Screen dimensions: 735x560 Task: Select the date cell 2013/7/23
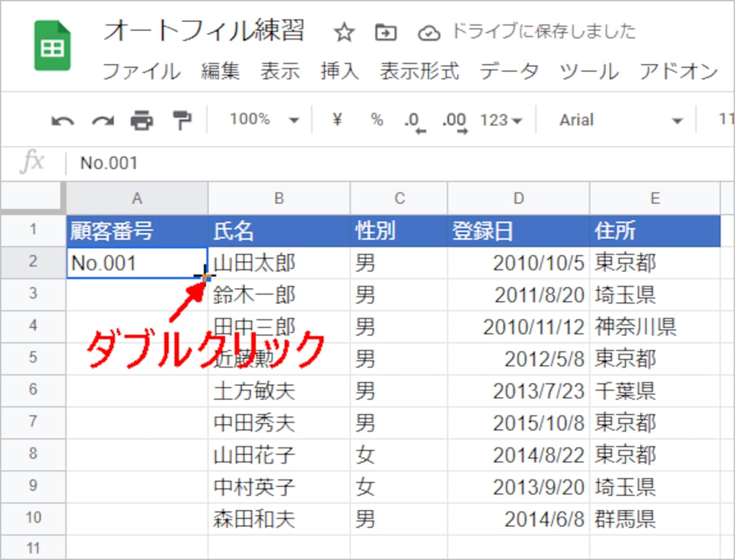519,390
